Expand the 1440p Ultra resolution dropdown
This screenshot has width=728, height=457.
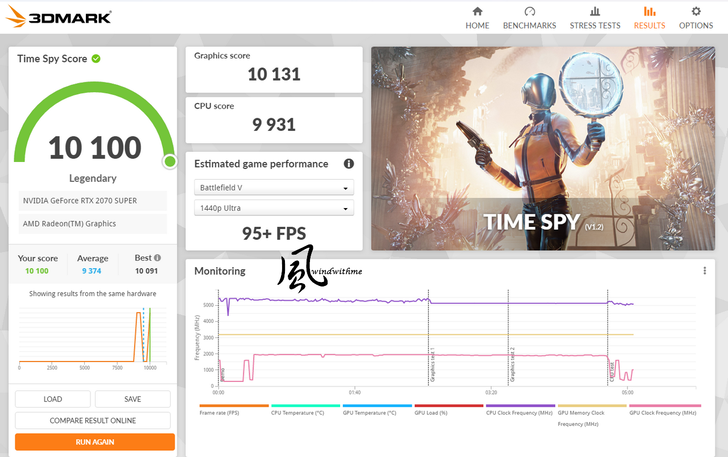274,208
